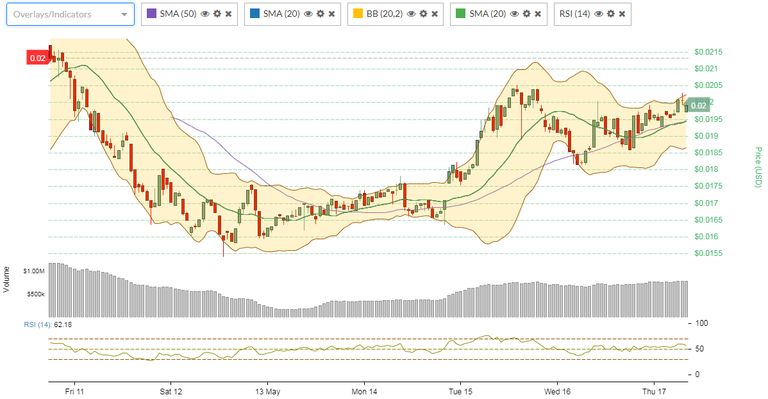The width and height of the screenshot is (768, 399).
Task: Remove the green SMA (20) indicator
Action: coord(538,14)
